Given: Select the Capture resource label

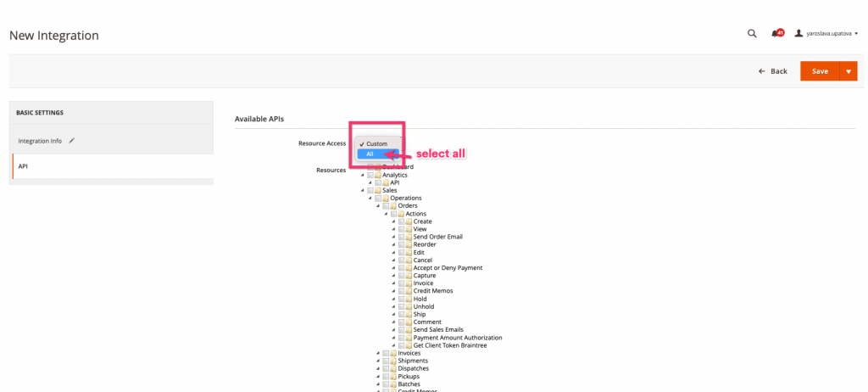Looking at the screenshot, I should coord(425,276).
